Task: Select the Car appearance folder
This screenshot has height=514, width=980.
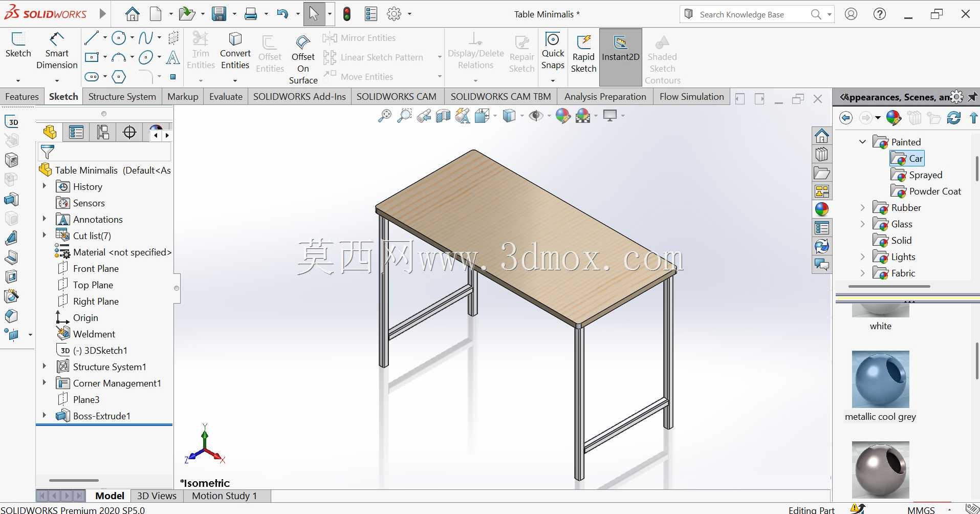Action: pos(907,159)
